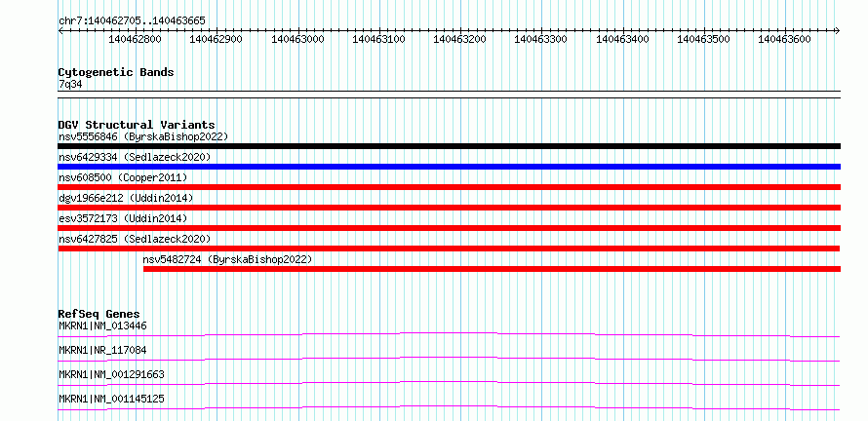Select the 140463300 ruler position label
This screenshot has height=421, width=868.
(x=541, y=39)
